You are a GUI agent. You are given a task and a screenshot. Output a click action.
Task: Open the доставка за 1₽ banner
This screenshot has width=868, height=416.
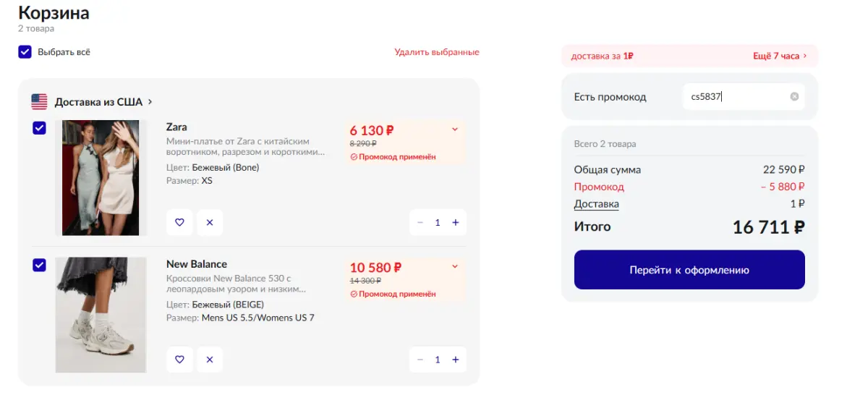[689, 56]
